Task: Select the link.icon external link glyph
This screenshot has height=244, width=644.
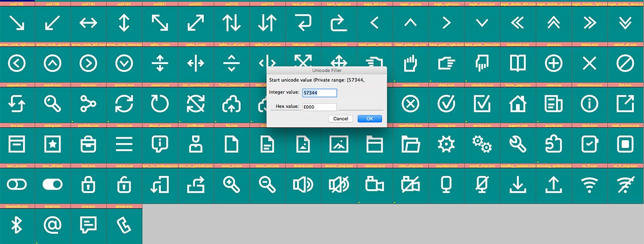Action: pyautogui.click(x=625, y=104)
